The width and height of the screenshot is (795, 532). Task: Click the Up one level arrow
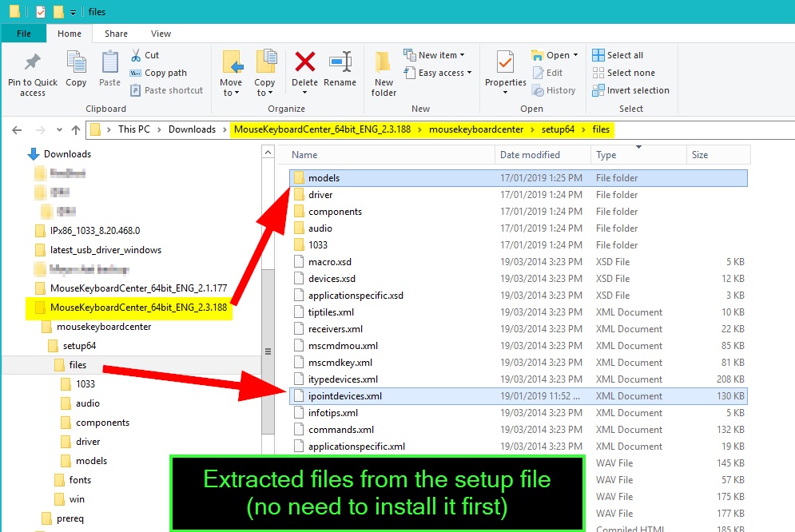(76, 130)
